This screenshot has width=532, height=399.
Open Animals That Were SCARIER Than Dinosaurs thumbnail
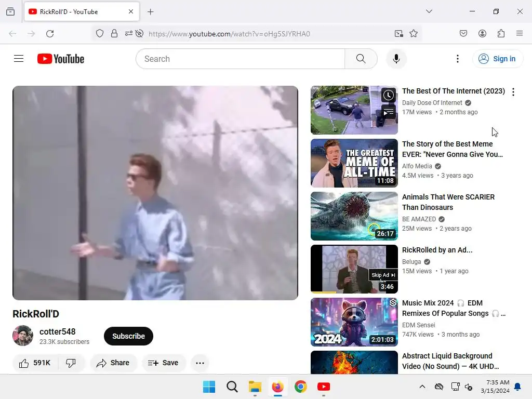click(354, 216)
